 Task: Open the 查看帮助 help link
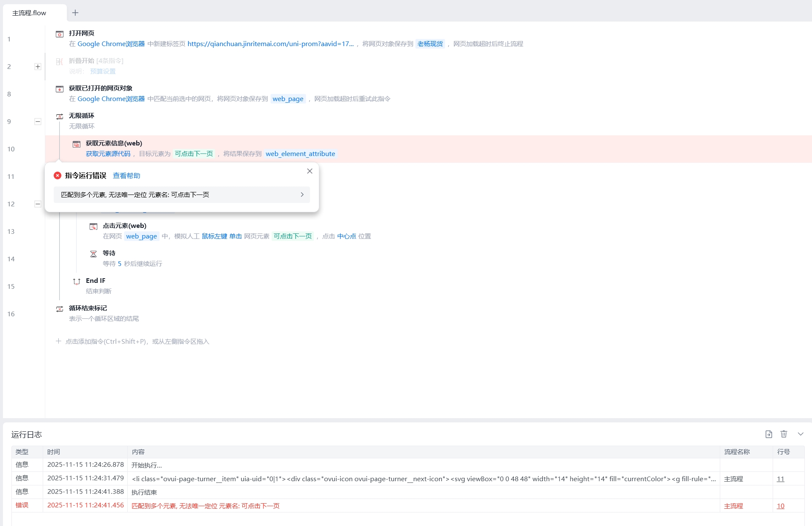pos(126,175)
